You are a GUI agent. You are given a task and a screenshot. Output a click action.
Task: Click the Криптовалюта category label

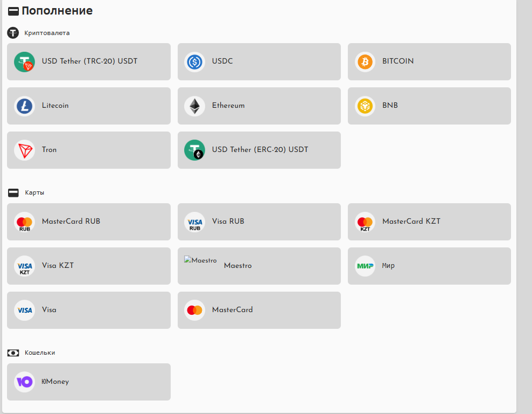pos(47,33)
